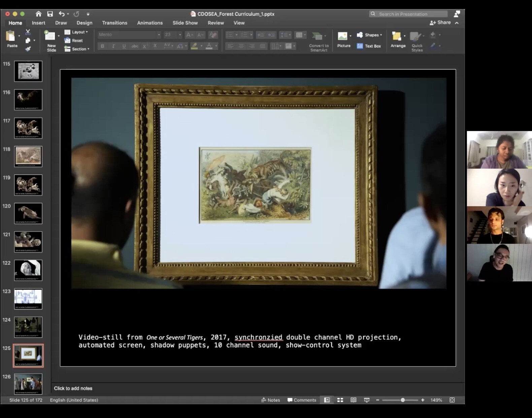Open Customize Quick Access Toolbar arrow
The width and height of the screenshot is (532, 418).
coord(88,14)
